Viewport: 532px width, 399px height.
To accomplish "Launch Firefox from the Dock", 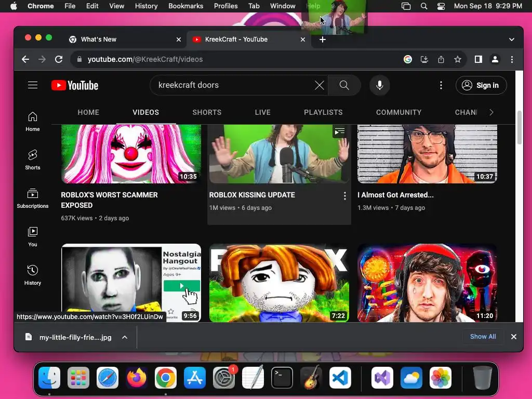I will point(137,378).
